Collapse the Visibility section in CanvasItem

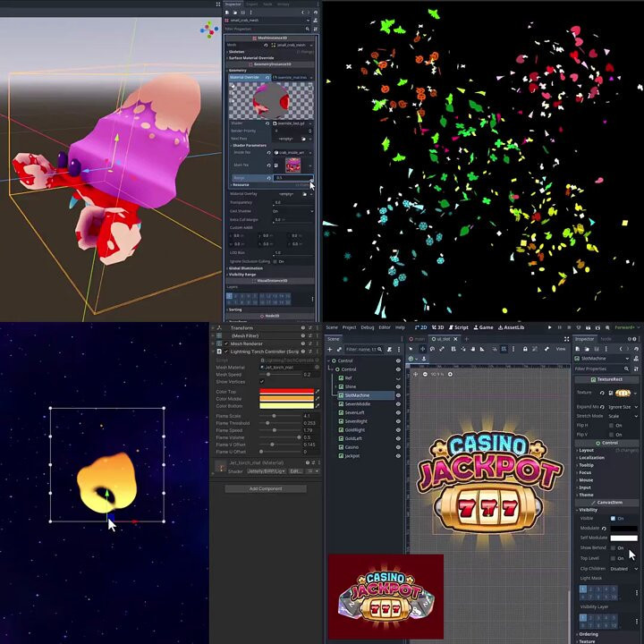[x=588, y=510]
